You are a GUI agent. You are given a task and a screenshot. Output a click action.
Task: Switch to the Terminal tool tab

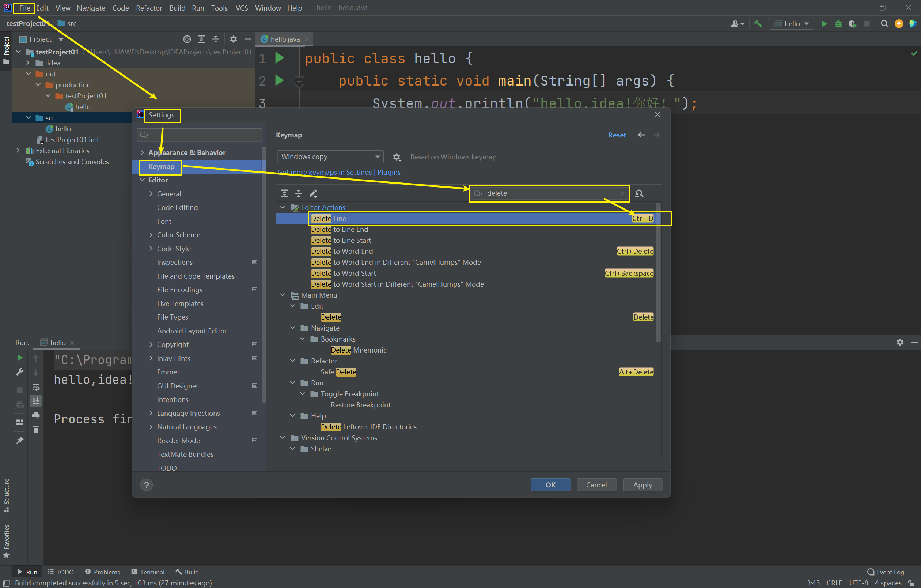pos(148,572)
